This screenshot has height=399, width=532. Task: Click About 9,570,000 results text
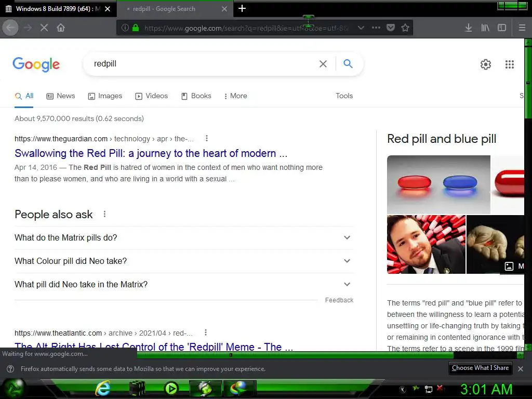[x=79, y=119]
